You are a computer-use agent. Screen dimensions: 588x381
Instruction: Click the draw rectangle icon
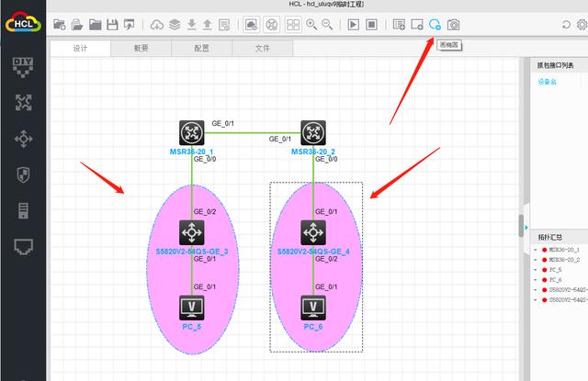click(x=417, y=25)
